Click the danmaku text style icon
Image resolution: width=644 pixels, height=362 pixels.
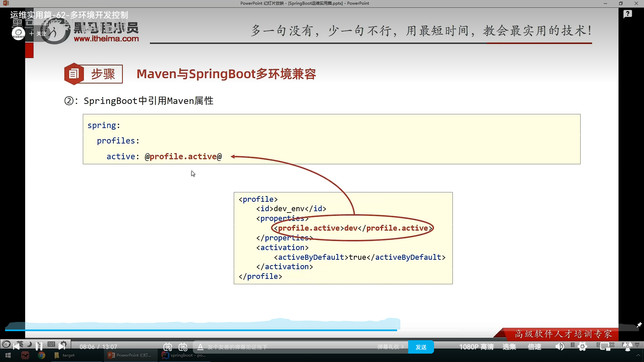pos(200,347)
